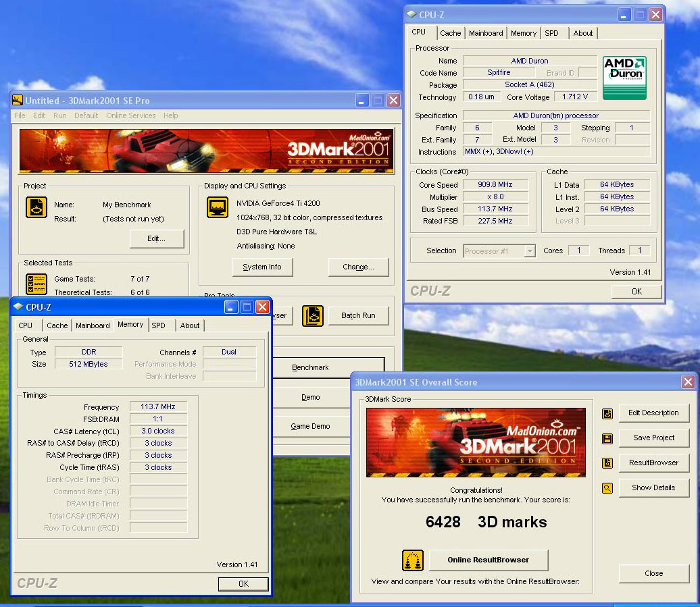This screenshot has height=607, width=700.
Task: Click the CPU-Z title bar icon of CPU window
Action: (411, 14)
